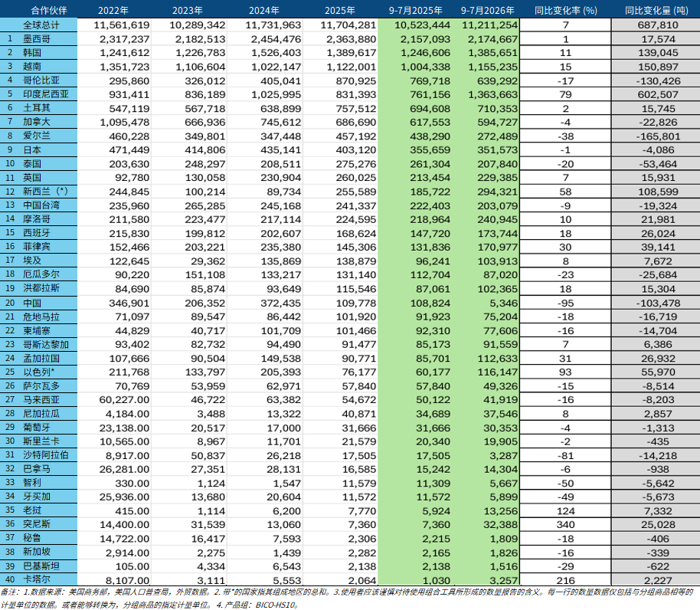Select 9-7月2026年 value 5,346
This screenshot has width=700, height=610.
(x=503, y=303)
